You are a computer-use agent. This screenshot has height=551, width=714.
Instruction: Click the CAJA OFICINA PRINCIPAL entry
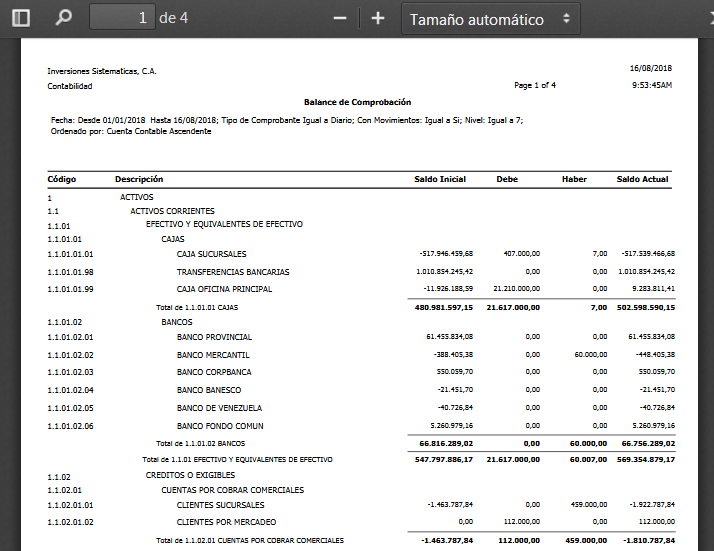tap(224, 289)
